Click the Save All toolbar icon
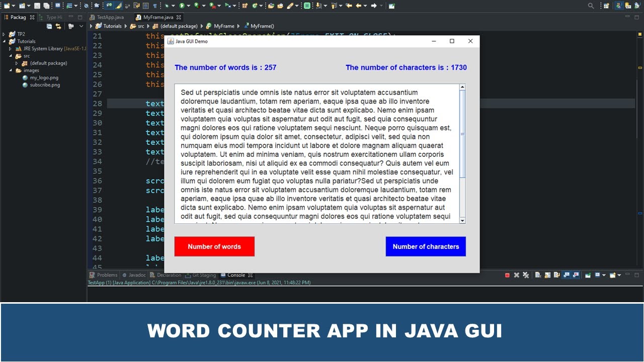The height and width of the screenshot is (362, 644). click(46, 6)
